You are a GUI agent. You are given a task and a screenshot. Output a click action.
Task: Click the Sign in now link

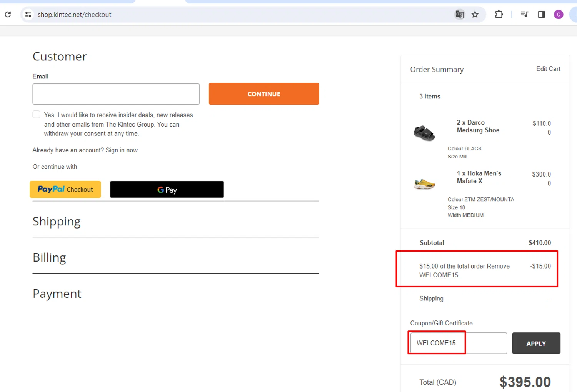click(122, 150)
